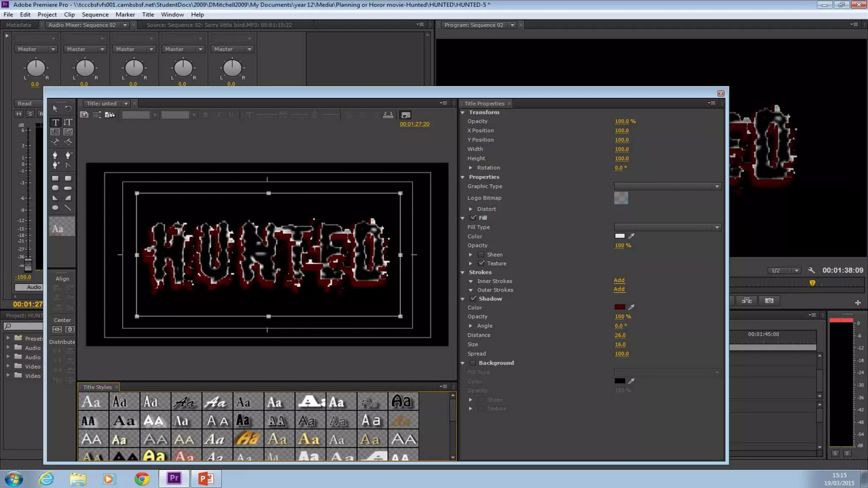This screenshot has height=488, width=868.
Task: Click the Fill color eyedropper
Action: (x=631, y=236)
